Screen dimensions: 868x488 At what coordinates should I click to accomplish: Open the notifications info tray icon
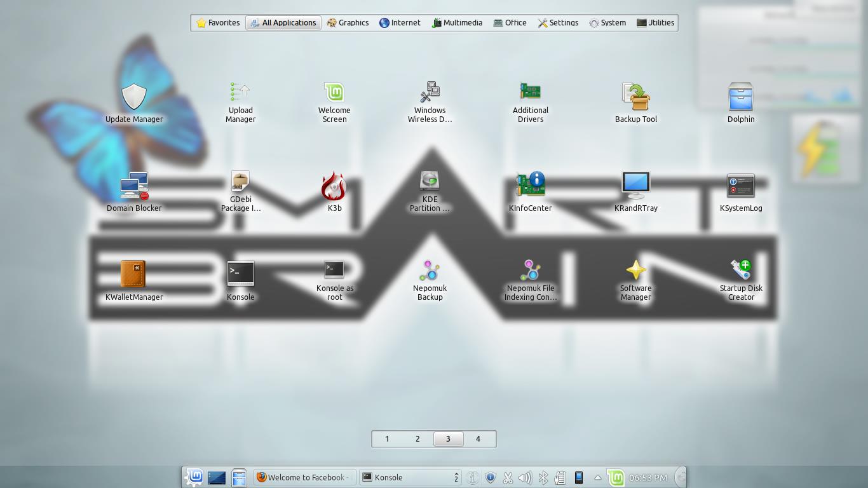472,477
